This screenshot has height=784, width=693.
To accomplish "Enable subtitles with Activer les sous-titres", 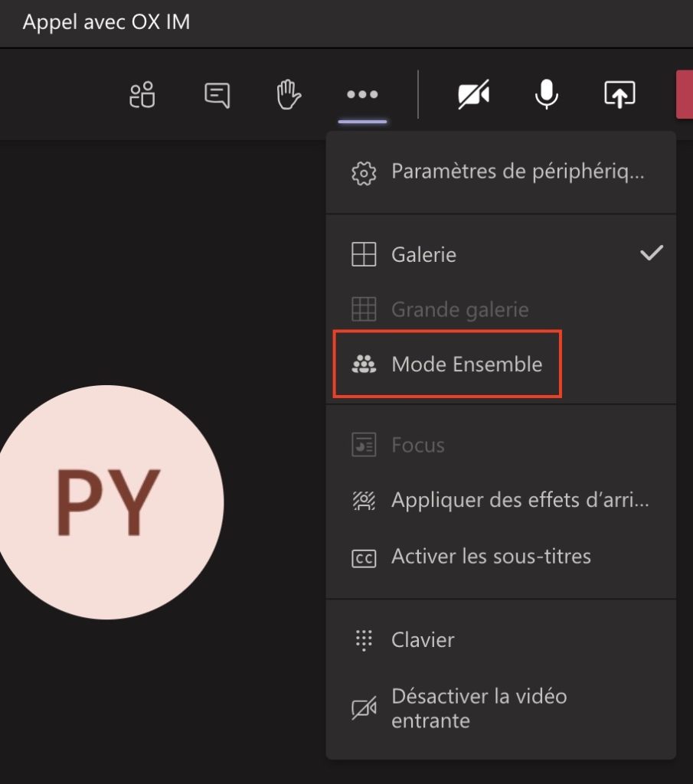I will click(490, 557).
